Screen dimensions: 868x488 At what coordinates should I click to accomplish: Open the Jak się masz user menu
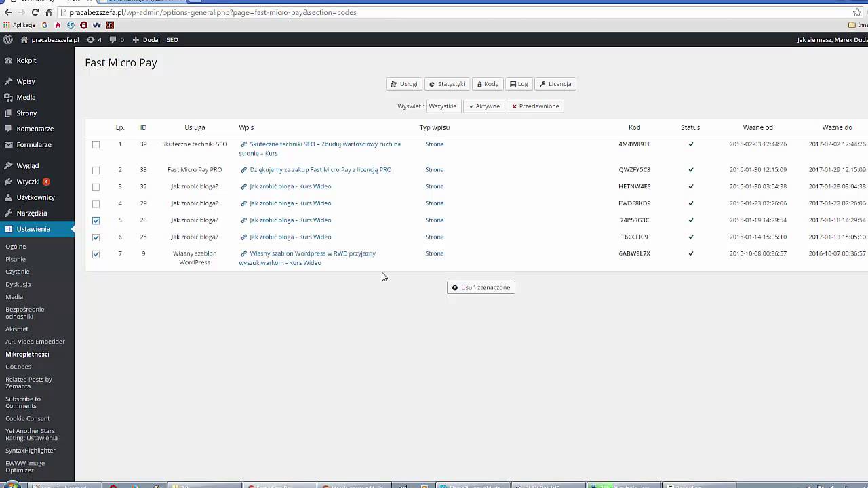pos(832,39)
